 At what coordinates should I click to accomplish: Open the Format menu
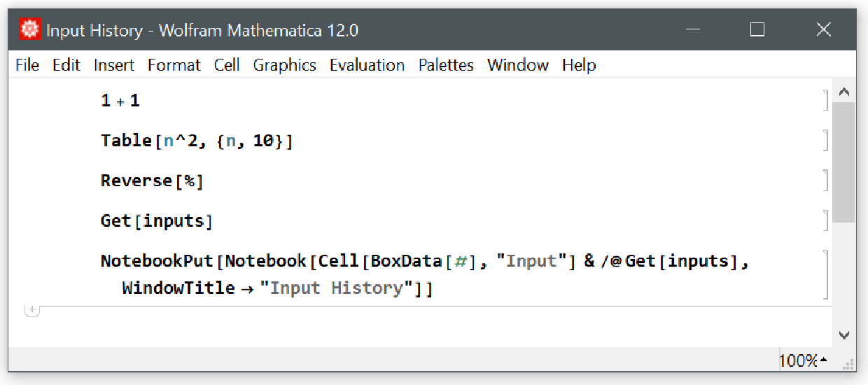click(174, 65)
